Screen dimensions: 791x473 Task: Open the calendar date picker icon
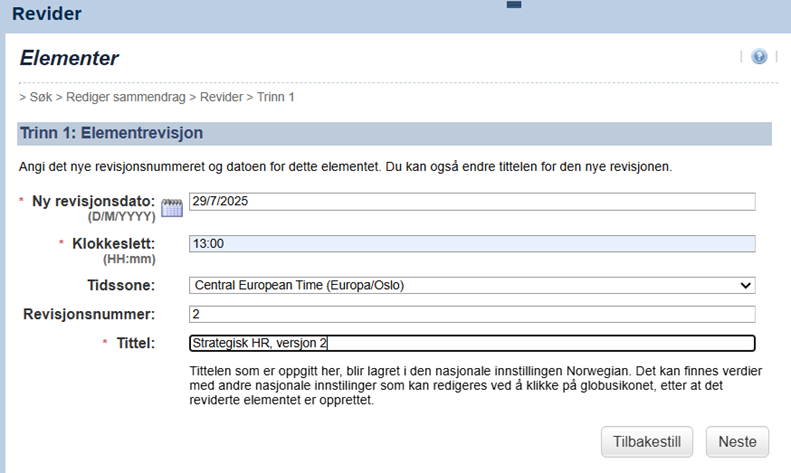tap(172, 207)
